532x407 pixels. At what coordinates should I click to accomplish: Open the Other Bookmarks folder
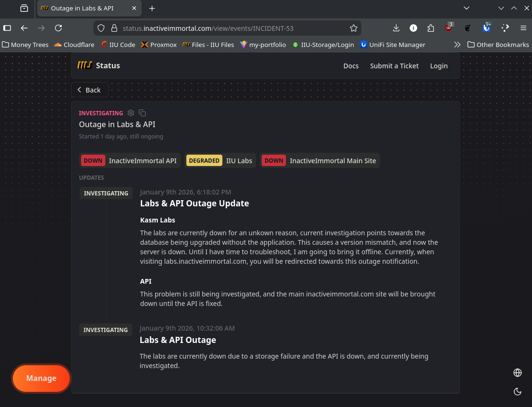tap(498, 45)
